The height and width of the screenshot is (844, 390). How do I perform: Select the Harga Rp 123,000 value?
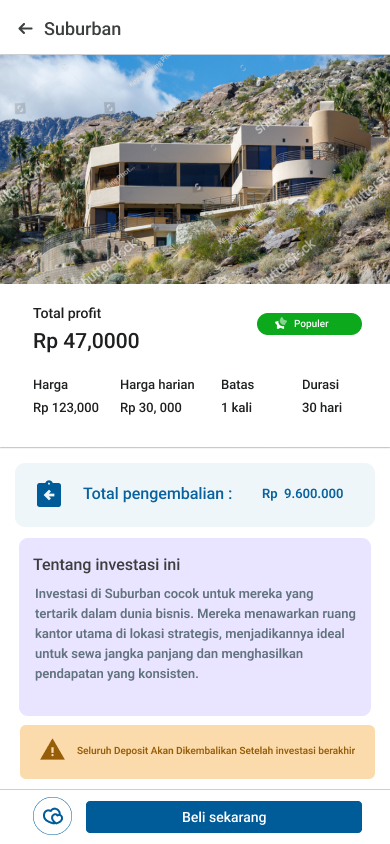point(66,407)
